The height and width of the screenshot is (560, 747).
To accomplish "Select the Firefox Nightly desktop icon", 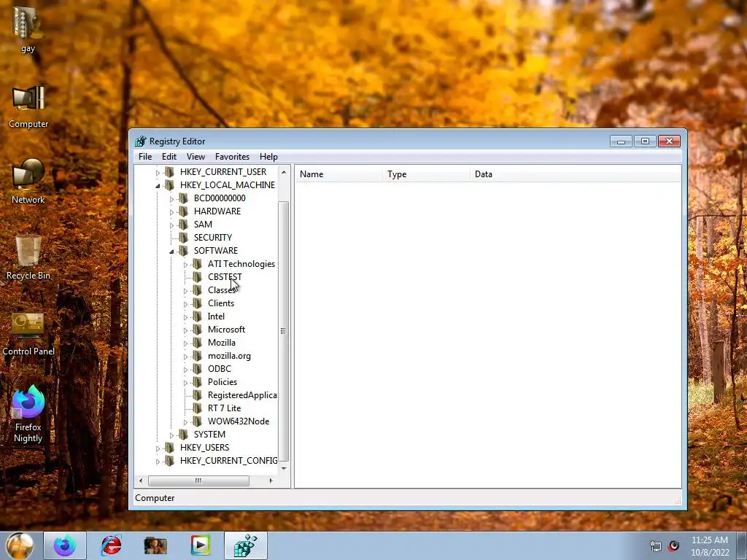I will click(28, 414).
